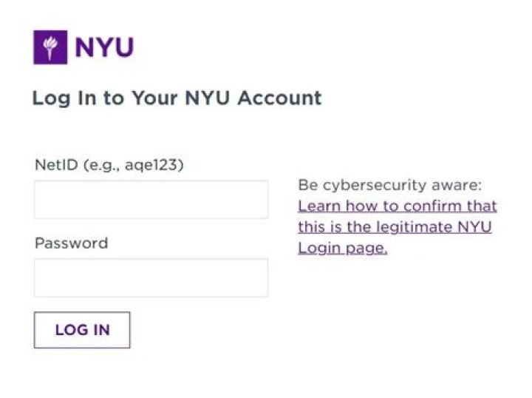532x398 pixels.
Task: Click the purple NYU wordmark text
Action: 103,48
